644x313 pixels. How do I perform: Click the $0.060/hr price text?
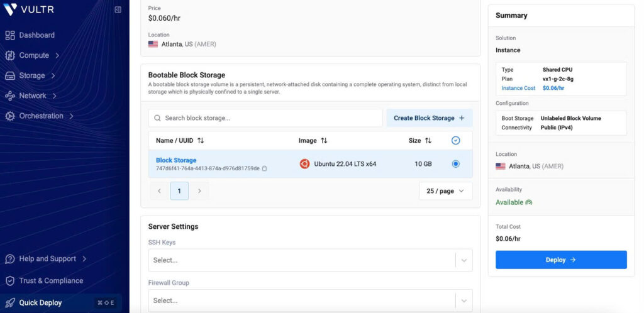click(x=164, y=18)
